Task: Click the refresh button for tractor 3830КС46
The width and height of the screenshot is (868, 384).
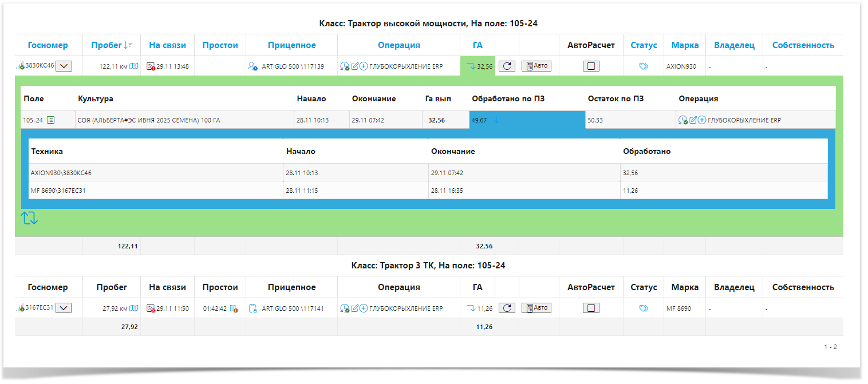Action: point(507,66)
